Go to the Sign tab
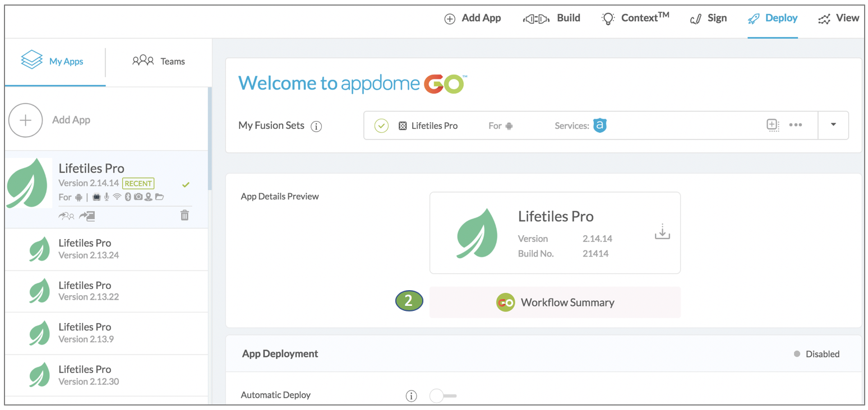The width and height of the screenshot is (868, 410). (x=708, y=18)
